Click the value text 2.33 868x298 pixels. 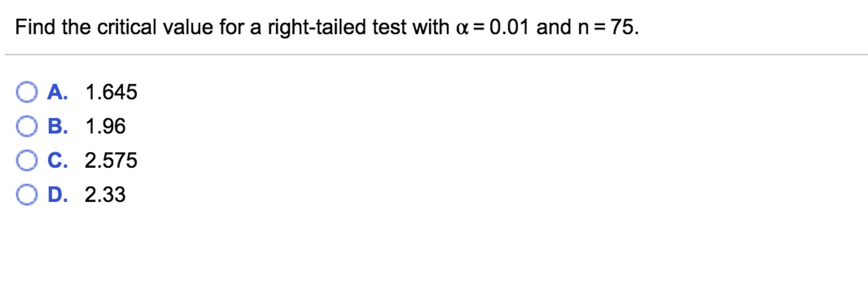coord(105,195)
